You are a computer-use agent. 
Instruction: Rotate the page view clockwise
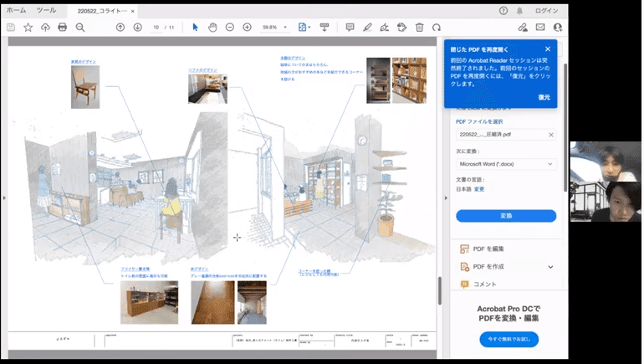[x=437, y=28]
